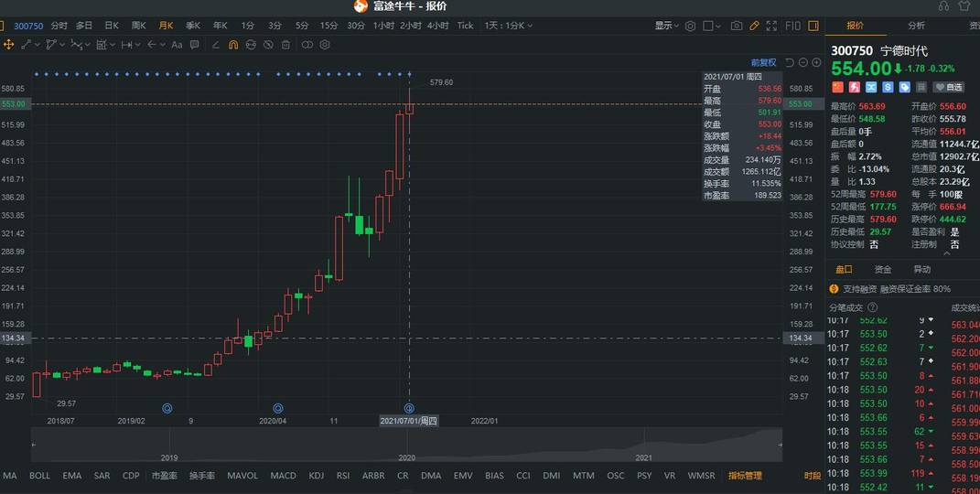
Task: Click event marker near 2020/04
Action: tap(279, 408)
